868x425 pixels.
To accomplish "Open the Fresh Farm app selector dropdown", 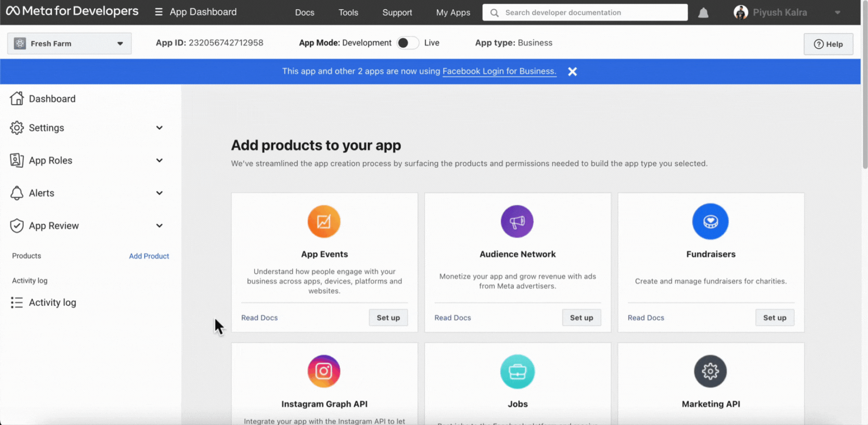I will 70,44.
